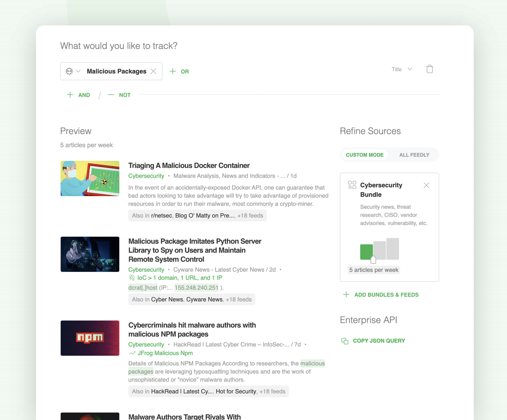Screen dimensions: 507x420
Task: Click the IoC footprint icon
Action: (x=132, y=278)
